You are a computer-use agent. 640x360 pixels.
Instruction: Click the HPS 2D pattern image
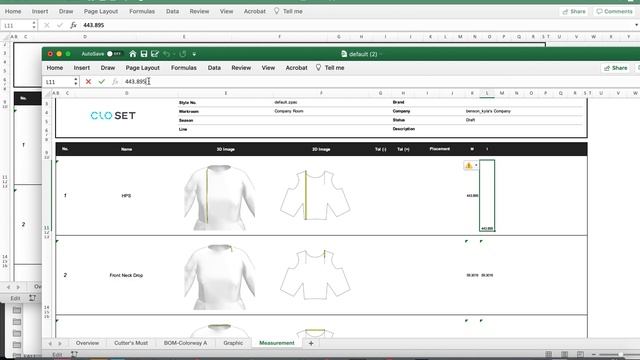coord(315,195)
